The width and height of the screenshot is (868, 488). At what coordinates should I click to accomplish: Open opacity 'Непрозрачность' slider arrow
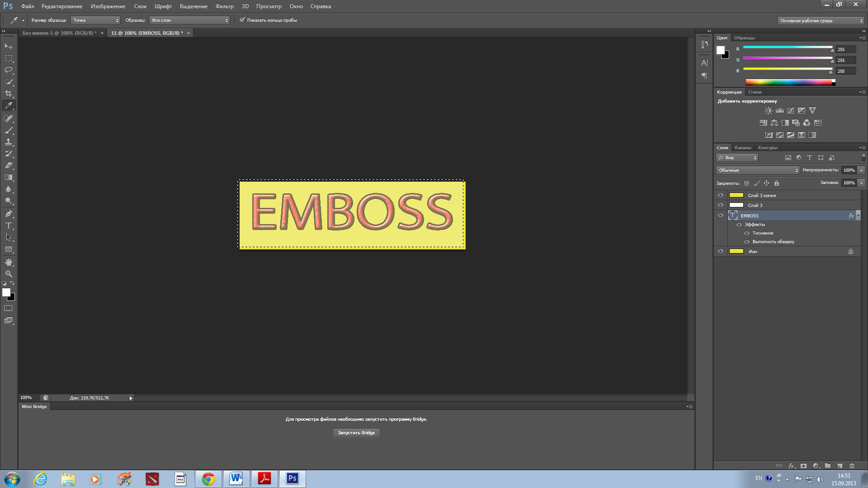click(x=862, y=170)
